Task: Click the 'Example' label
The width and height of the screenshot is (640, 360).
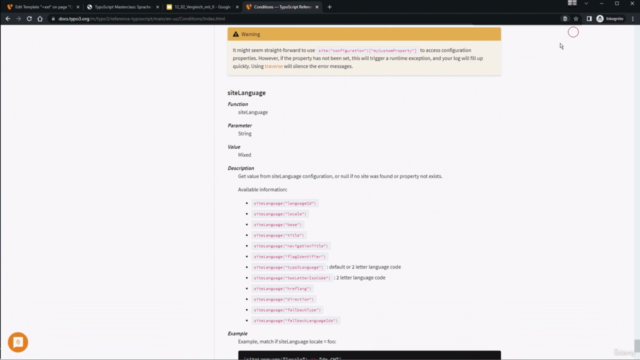Action: pyautogui.click(x=238, y=333)
